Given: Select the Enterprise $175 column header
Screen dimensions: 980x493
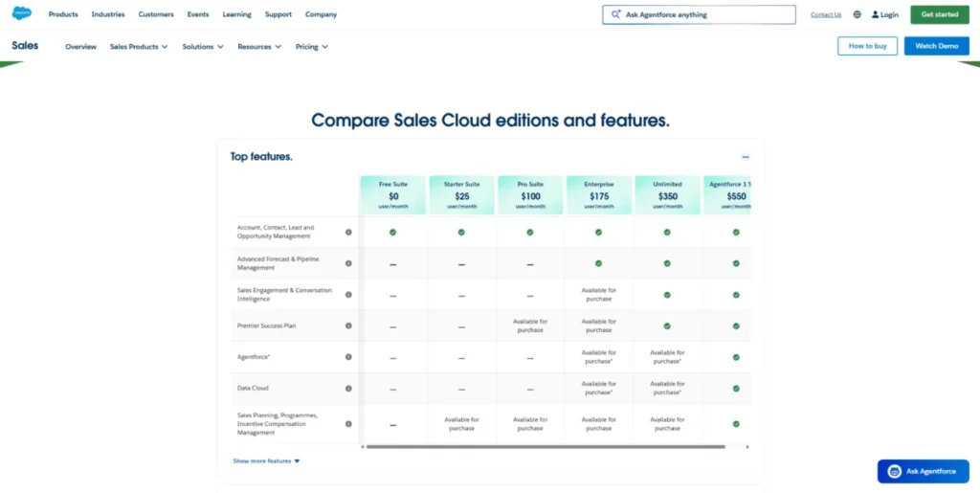Looking at the screenshot, I should click(x=599, y=195).
